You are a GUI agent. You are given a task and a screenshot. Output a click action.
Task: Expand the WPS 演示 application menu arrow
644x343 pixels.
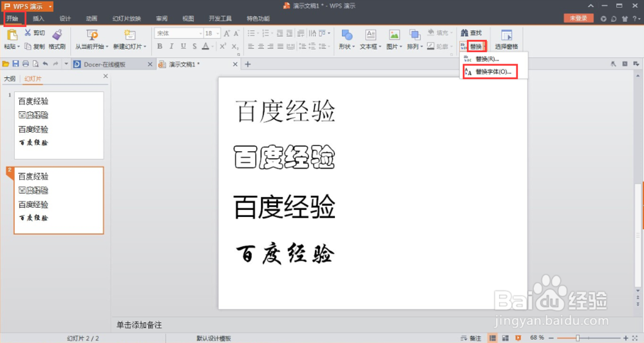coord(50,6)
